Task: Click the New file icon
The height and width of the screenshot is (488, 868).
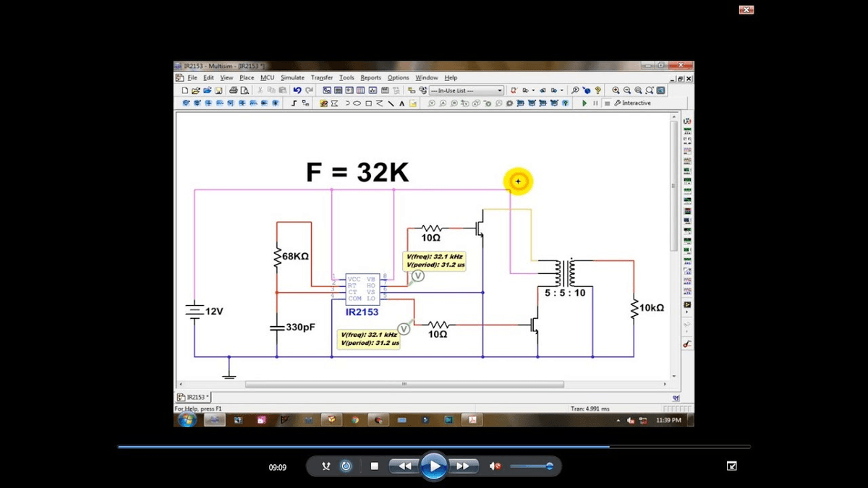Action: [185, 90]
